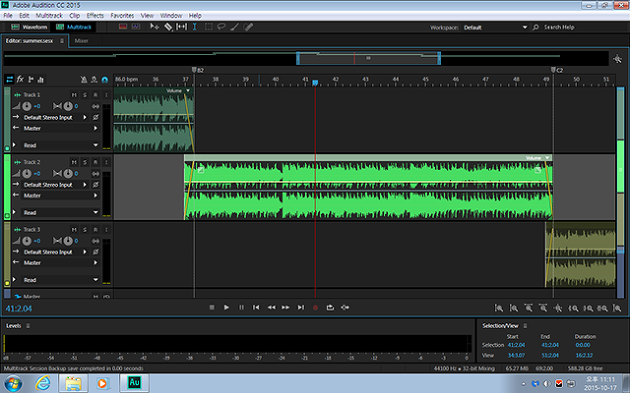
Task: Click the Record button
Action: tap(315, 307)
